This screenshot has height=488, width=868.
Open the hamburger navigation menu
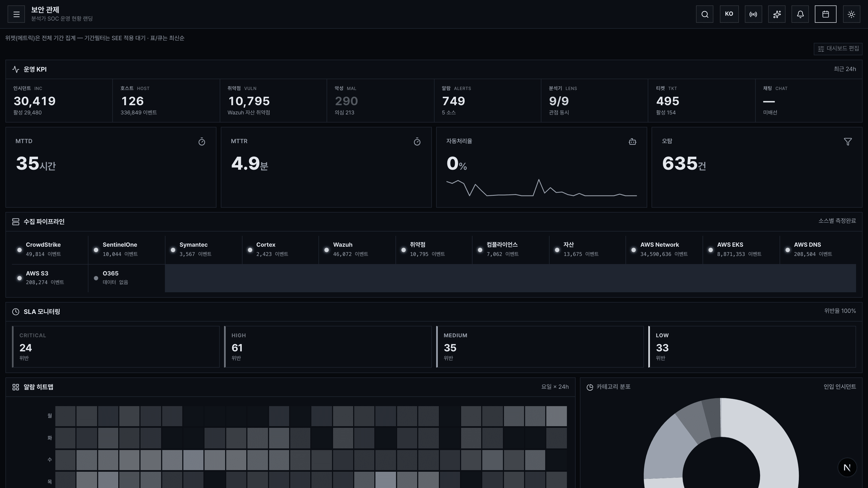point(16,14)
